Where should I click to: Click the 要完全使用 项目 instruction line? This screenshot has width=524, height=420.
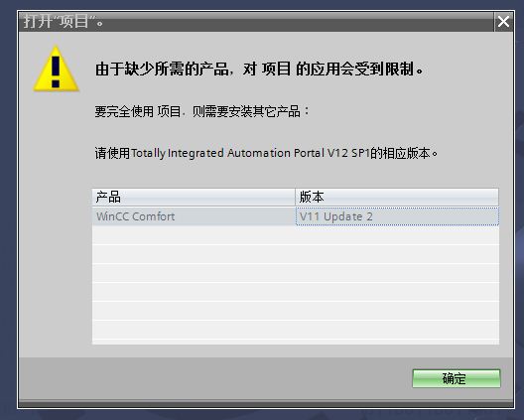click(x=202, y=111)
